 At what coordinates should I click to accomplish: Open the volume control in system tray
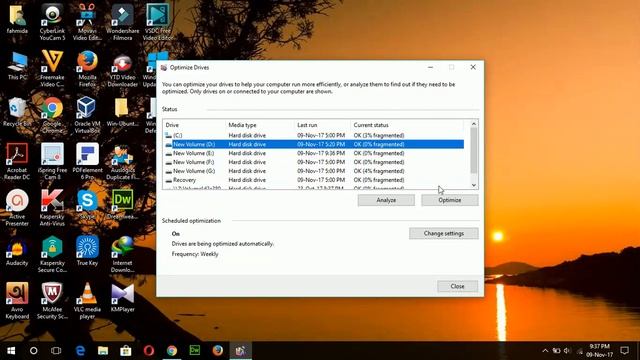567,351
